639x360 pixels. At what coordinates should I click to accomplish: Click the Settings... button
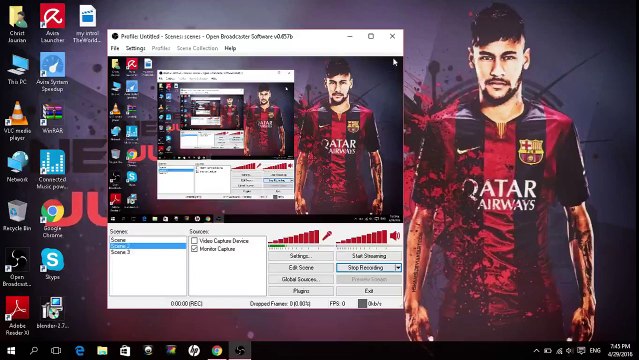301,256
